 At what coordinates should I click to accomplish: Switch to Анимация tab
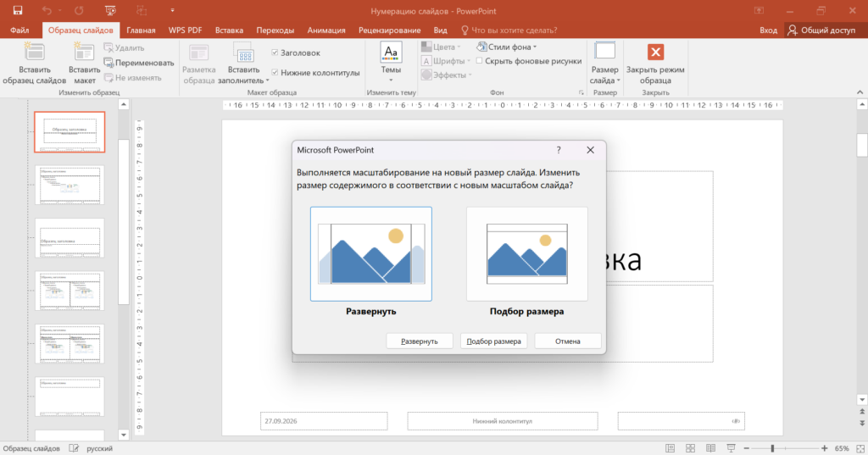pos(326,30)
